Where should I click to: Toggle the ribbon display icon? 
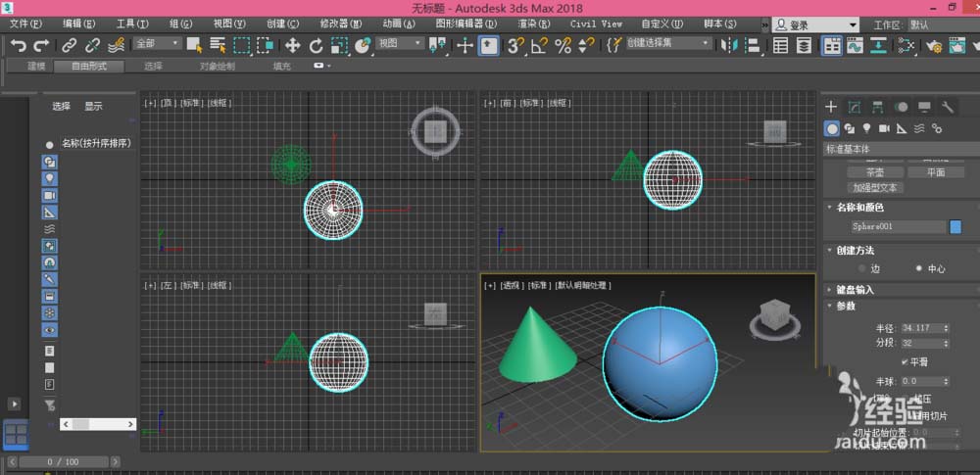(831, 45)
